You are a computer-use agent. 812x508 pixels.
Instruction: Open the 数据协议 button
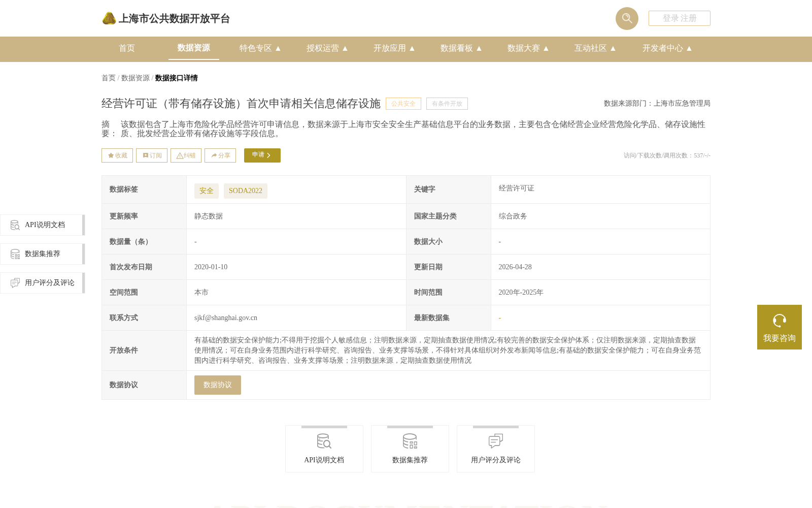point(218,385)
